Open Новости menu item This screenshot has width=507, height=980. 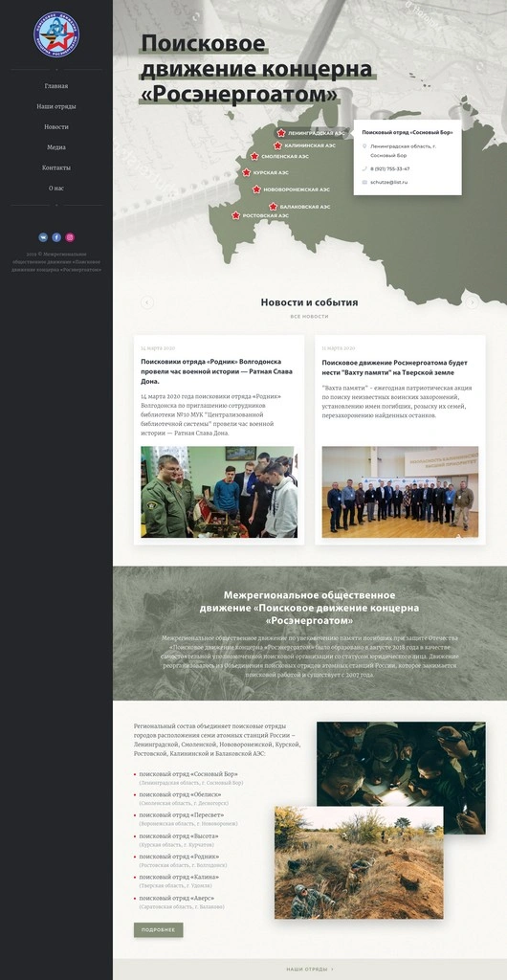[x=56, y=127]
